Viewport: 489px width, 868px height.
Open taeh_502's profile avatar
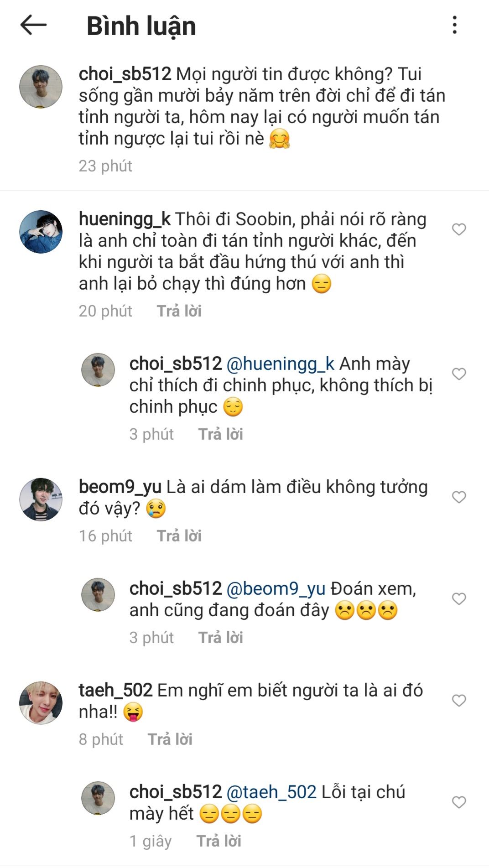coord(41,703)
